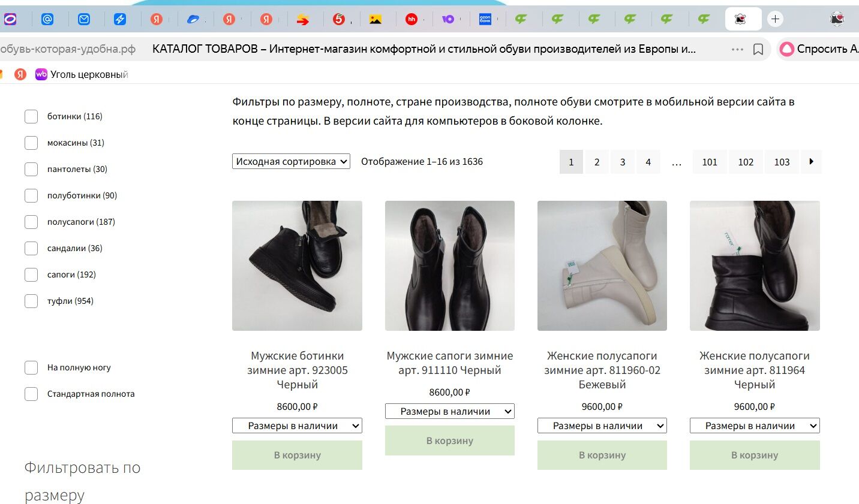Open the bookmark manager flag icon in address bar
Screen dimensions: 859x504
[758, 49]
